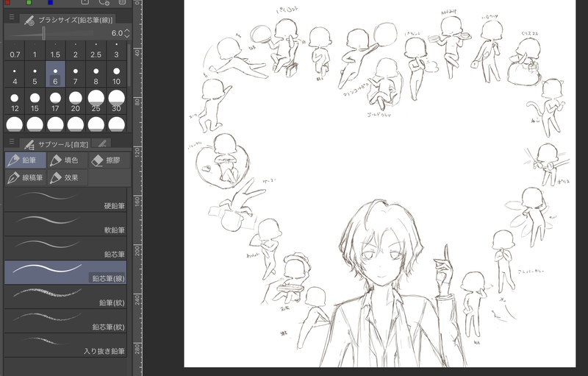Decrease brush size with the down arrow
The image size is (588, 376).
(127, 36)
